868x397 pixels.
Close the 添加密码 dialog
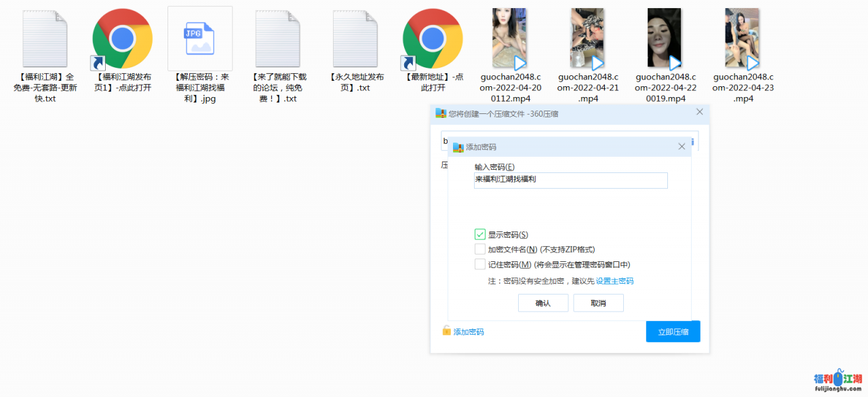coord(682,147)
